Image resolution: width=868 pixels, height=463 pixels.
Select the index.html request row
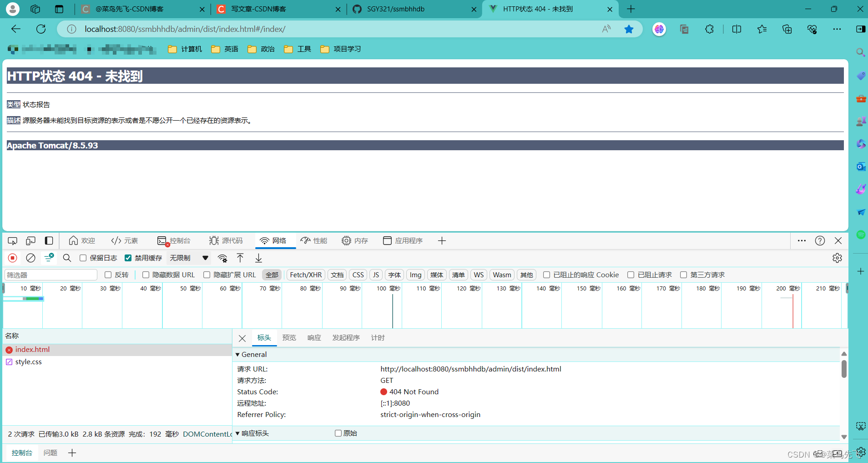[117, 350]
